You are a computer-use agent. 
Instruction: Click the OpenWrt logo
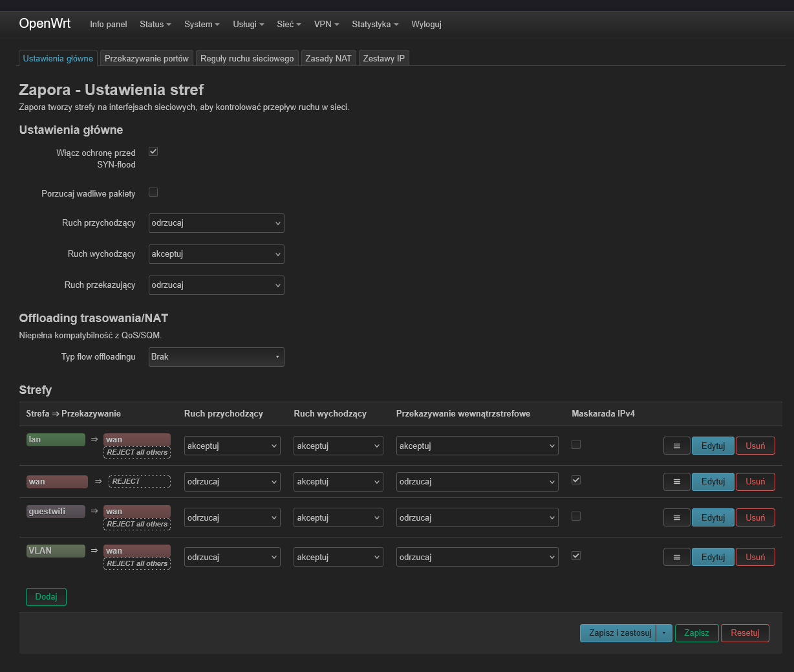coord(45,23)
